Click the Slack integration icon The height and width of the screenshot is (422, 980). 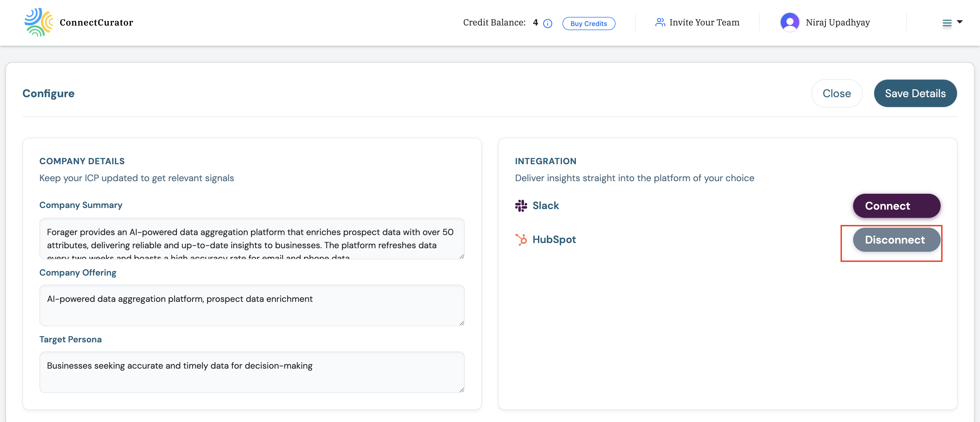point(521,205)
